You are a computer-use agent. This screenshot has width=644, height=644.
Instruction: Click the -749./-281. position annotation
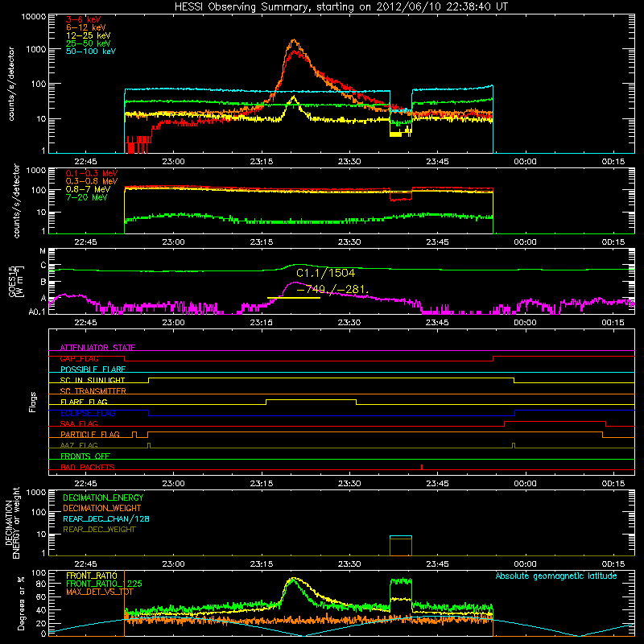coord(332,290)
